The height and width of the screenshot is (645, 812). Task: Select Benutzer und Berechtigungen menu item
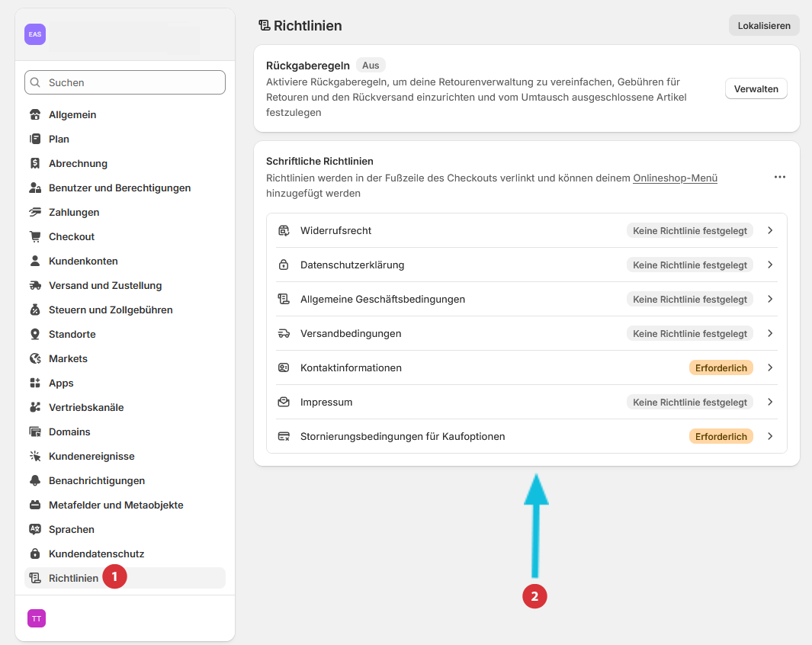click(120, 188)
